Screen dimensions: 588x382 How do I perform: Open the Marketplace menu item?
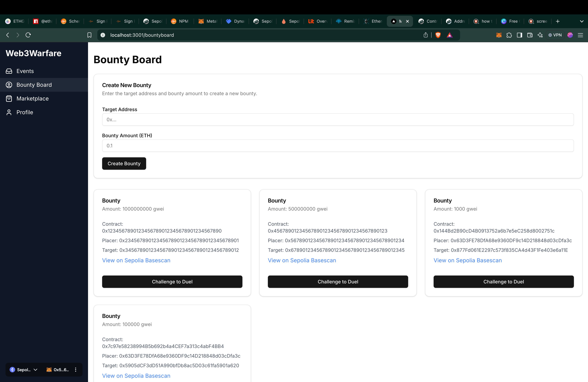[x=32, y=98]
